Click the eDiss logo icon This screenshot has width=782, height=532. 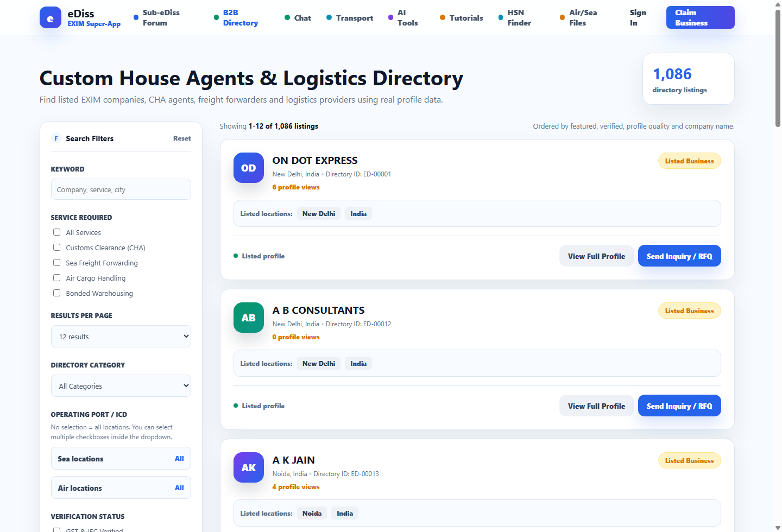51,17
